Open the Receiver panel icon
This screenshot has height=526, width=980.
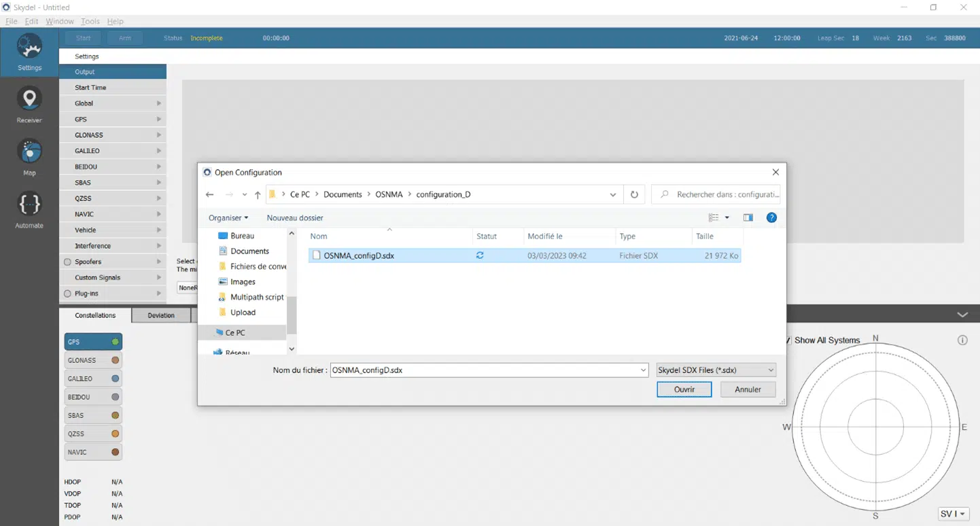[x=29, y=100]
